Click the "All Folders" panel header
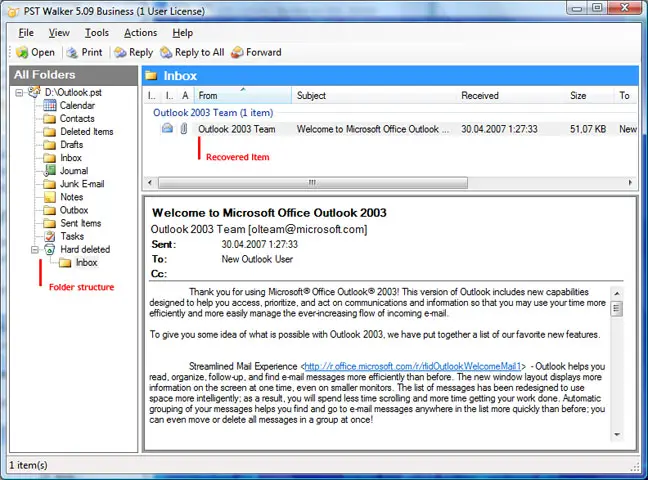 tap(74, 75)
